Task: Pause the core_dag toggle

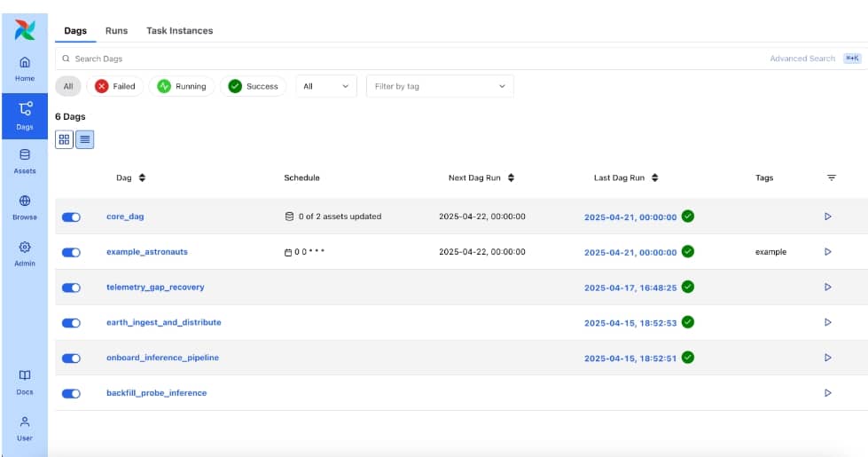Action: click(71, 217)
